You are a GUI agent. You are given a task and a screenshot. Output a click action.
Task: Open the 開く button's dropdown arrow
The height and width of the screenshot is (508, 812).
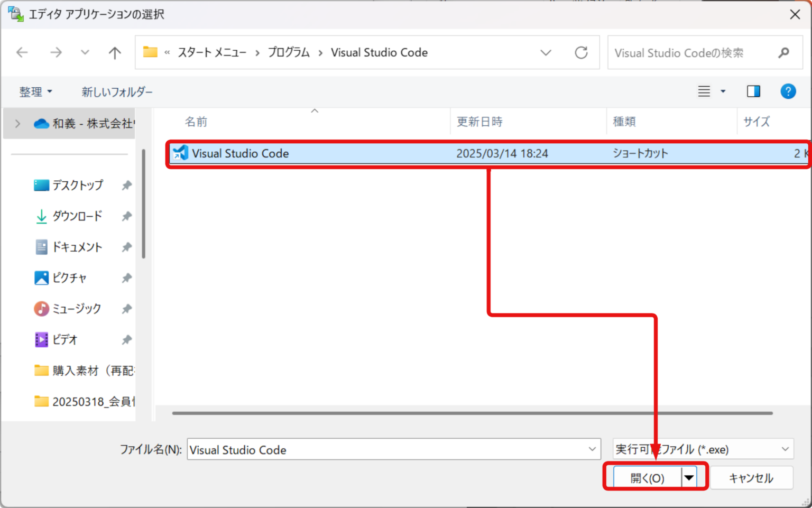click(x=689, y=477)
